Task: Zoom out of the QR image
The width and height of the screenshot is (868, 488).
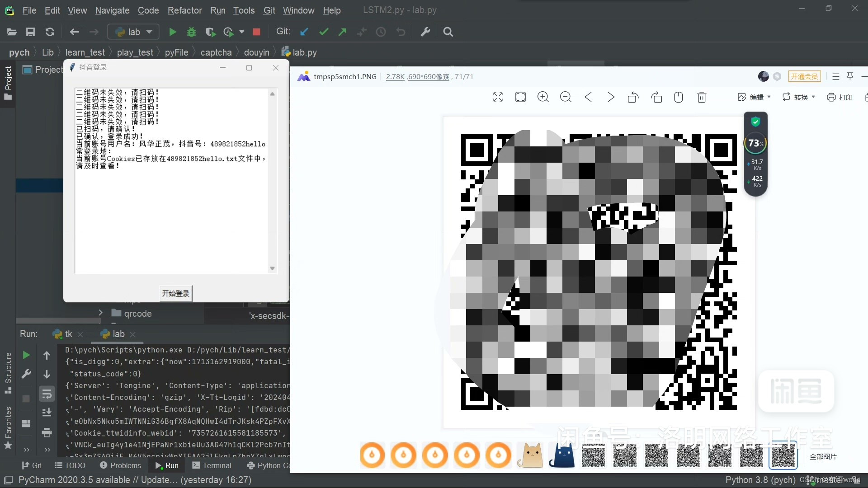Action: tap(566, 97)
